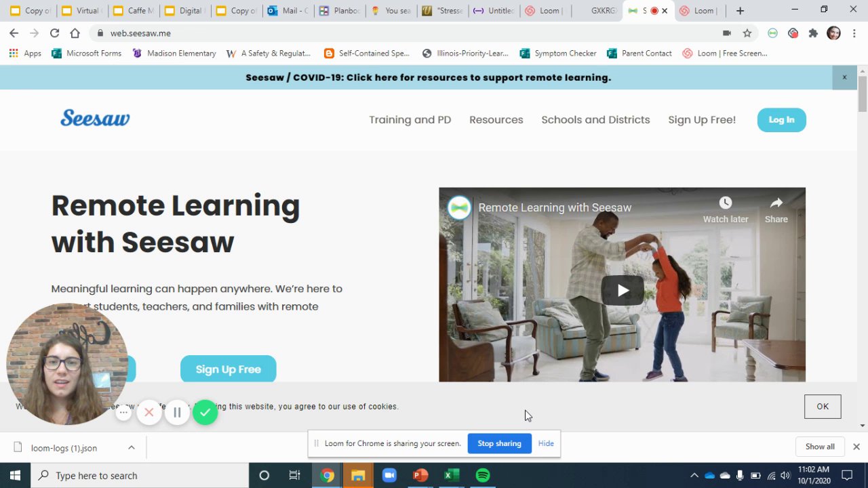Open the Illinois-Priority-Lear... bookmark

pyautogui.click(x=465, y=53)
